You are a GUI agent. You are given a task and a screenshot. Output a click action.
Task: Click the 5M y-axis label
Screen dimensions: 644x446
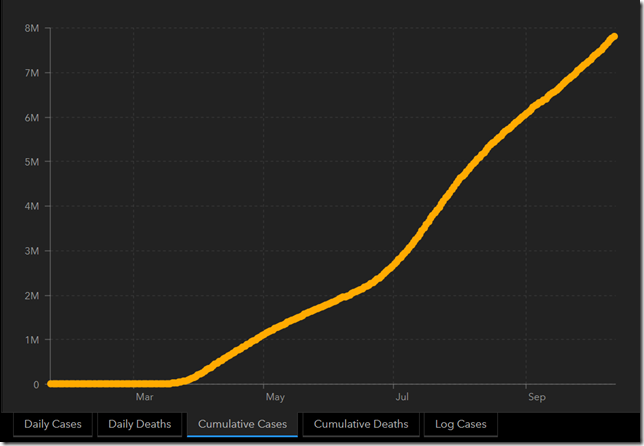pos(32,162)
